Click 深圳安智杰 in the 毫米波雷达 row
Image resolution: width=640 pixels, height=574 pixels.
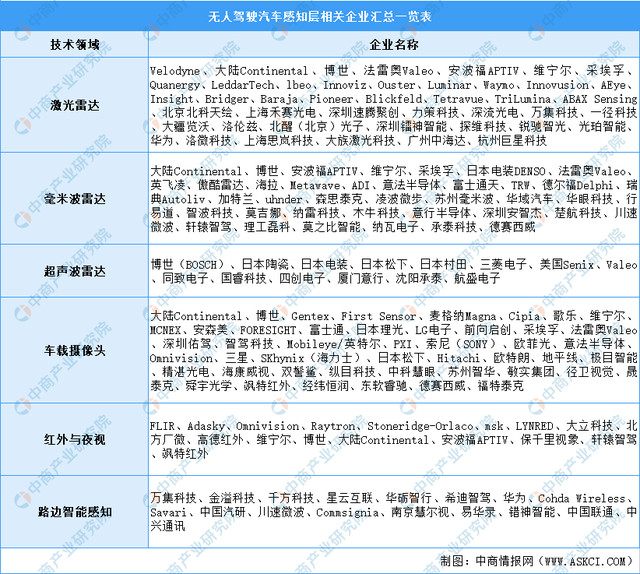coord(512,213)
